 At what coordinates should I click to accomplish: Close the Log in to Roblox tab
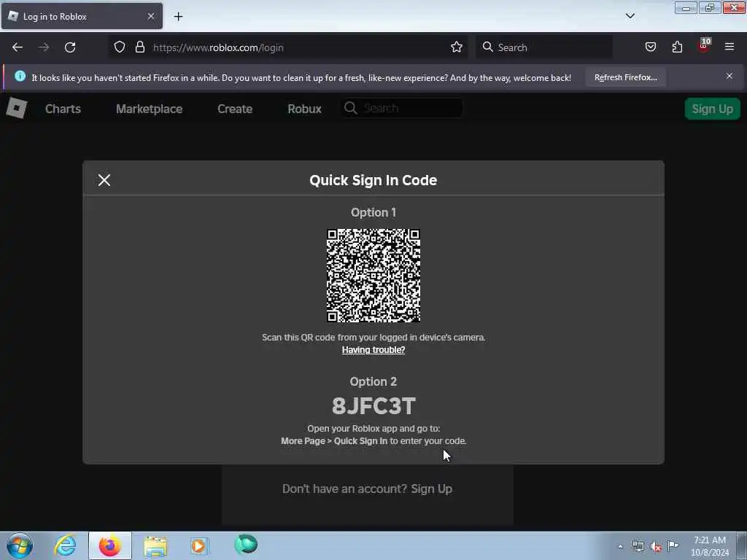click(x=151, y=16)
